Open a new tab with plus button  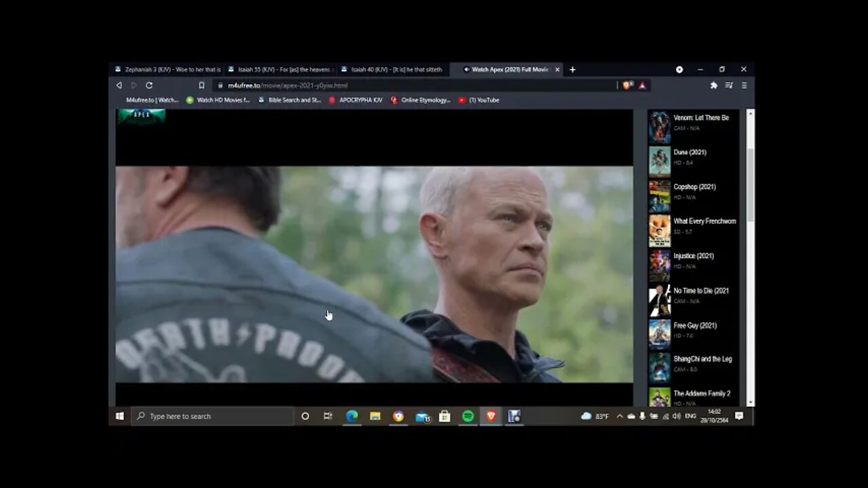pos(572,69)
